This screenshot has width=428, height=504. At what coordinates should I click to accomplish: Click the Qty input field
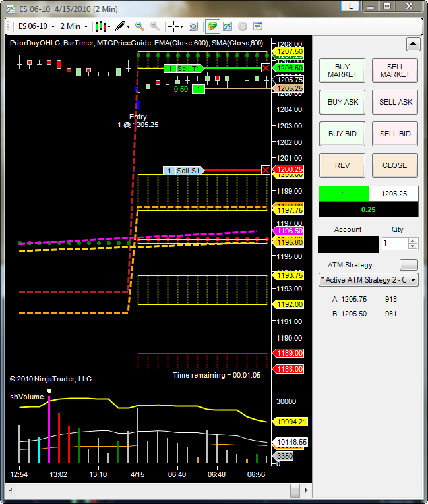(x=395, y=243)
